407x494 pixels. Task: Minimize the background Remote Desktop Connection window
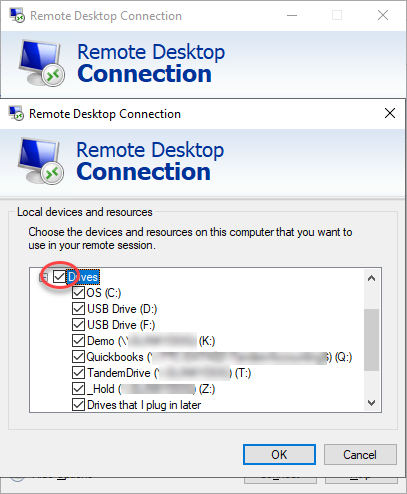click(x=292, y=15)
